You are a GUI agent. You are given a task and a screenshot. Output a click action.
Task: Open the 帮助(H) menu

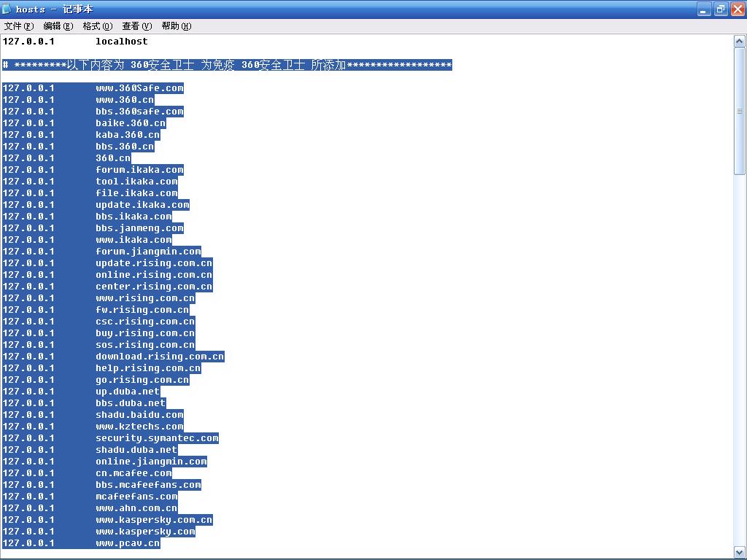(x=177, y=26)
